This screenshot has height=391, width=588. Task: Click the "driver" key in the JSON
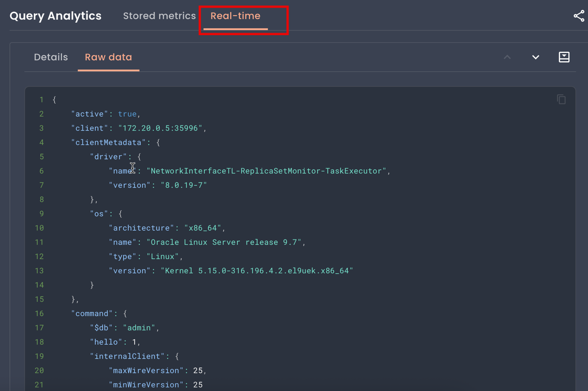pyautogui.click(x=108, y=157)
